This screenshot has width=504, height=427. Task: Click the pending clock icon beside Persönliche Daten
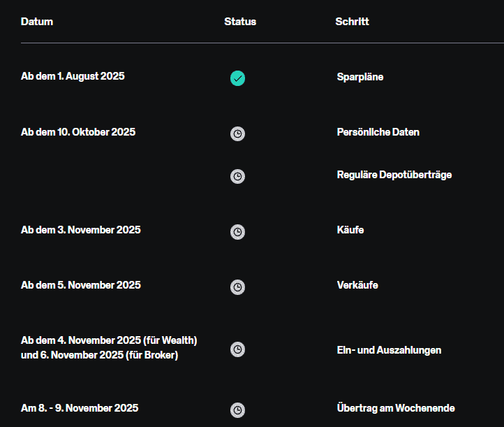point(237,133)
